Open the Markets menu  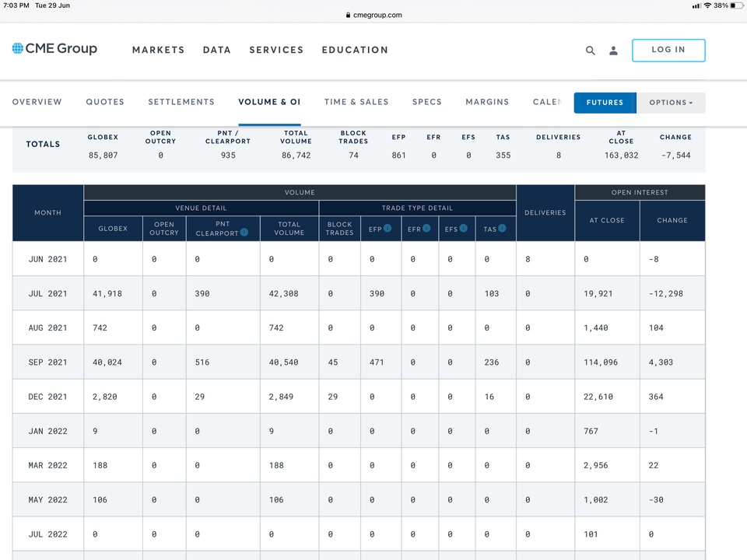click(x=158, y=50)
